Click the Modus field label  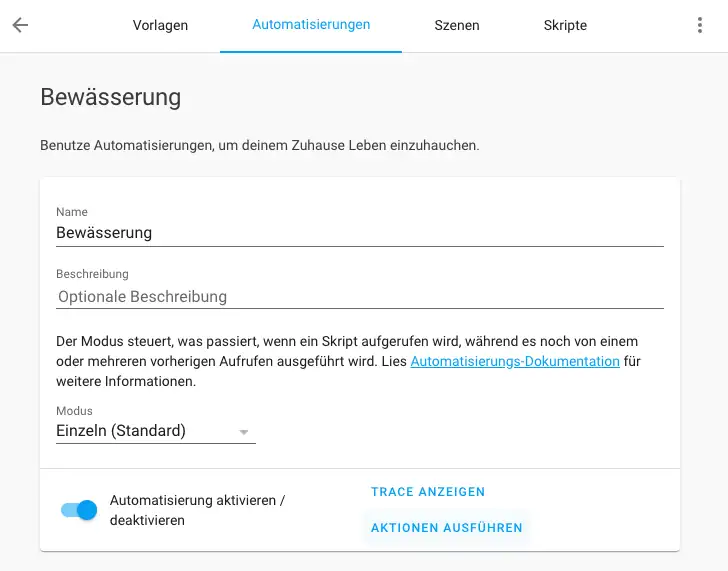coord(74,411)
